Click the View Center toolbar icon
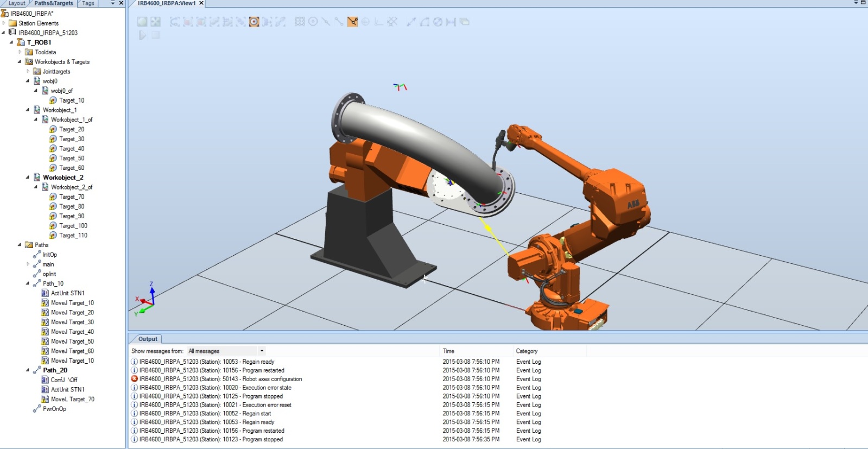Image resolution: width=868 pixels, height=449 pixels. [155, 22]
